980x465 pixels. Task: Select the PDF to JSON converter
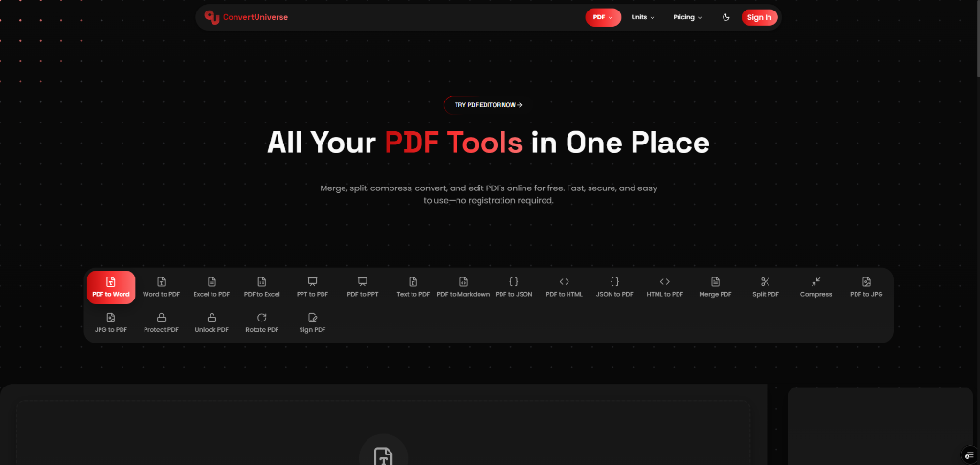pyautogui.click(x=514, y=286)
